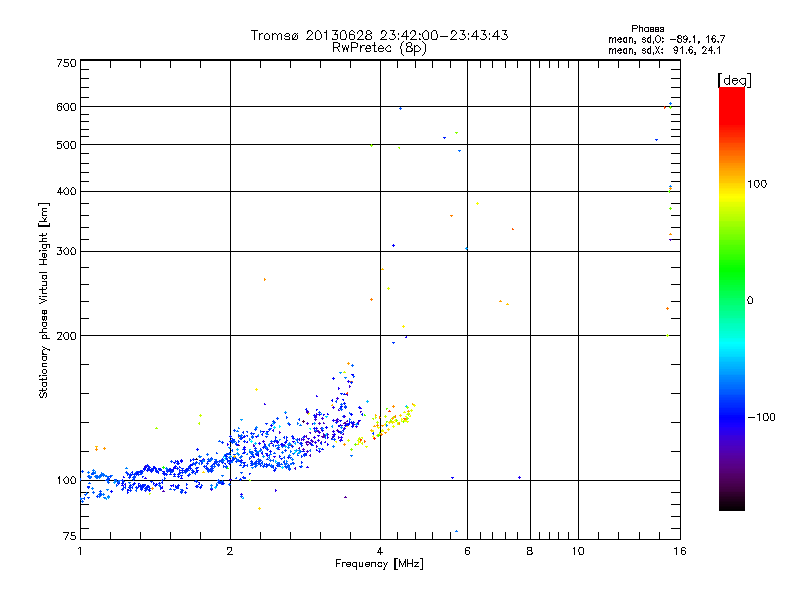This screenshot has width=800, height=600.
Task: Click the colorbar tick label "-100"
Action: tap(762, 417)
